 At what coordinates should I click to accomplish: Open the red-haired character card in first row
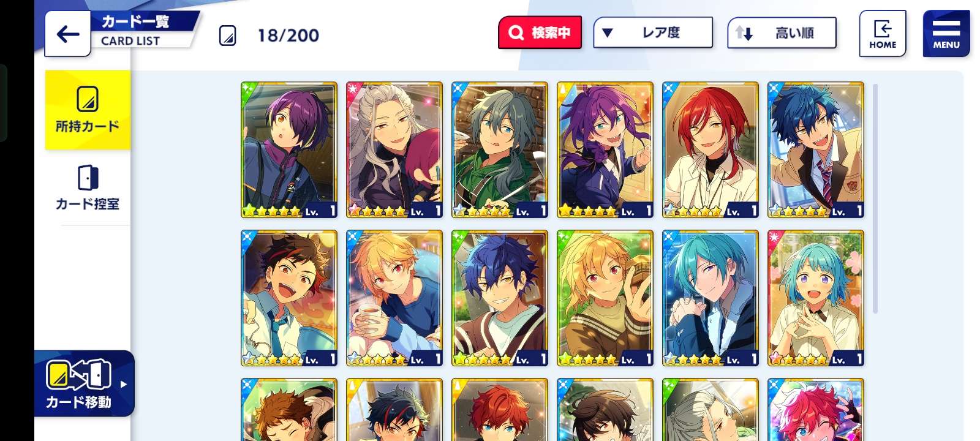[x=710, y=150]
